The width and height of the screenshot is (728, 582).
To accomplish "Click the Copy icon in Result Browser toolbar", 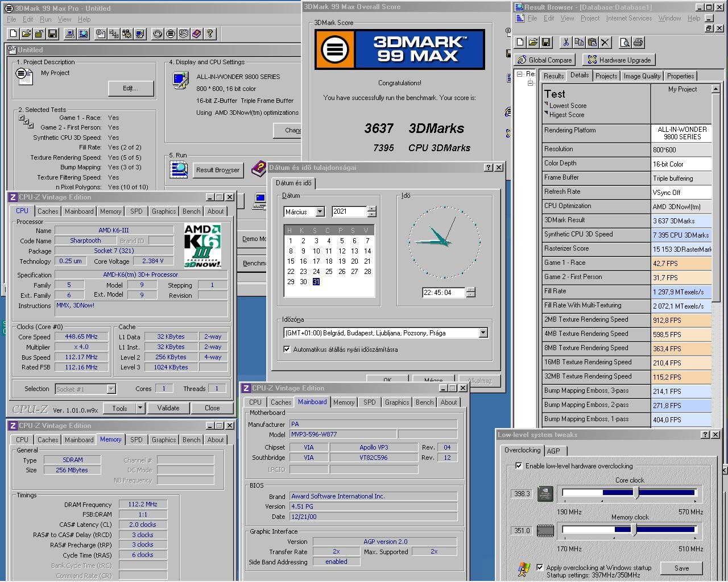I will point(579,42).
